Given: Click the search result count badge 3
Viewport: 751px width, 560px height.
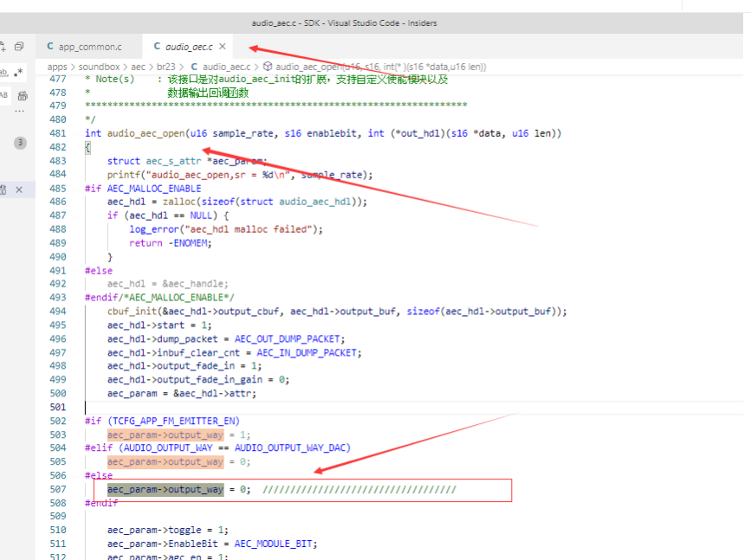Looking at the screenshot, I should point(20,143).
